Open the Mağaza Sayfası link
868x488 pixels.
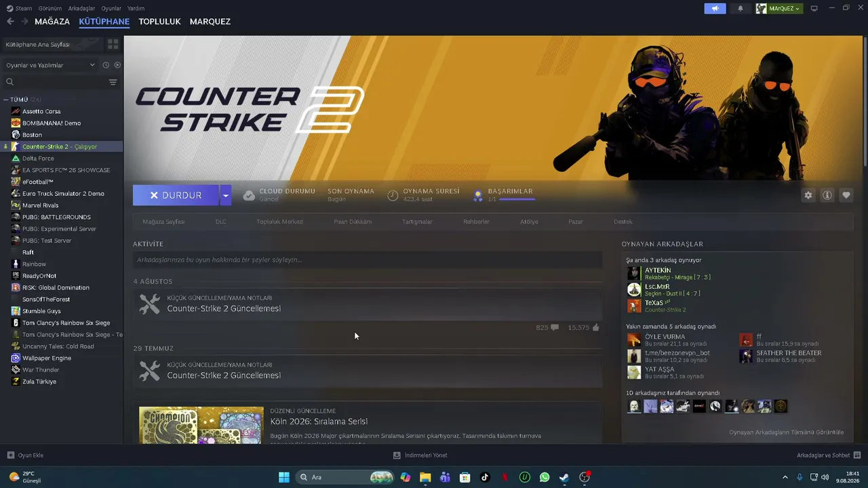point(163,222)
